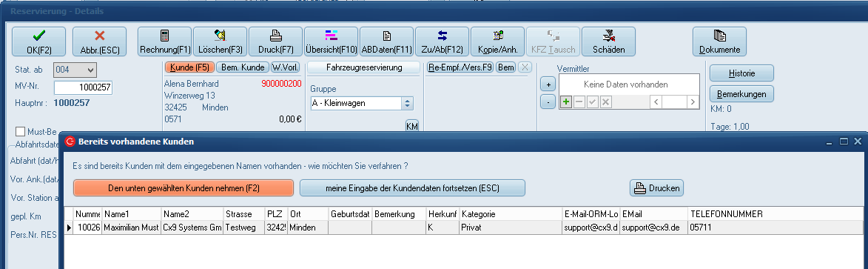
Task: Click Drucken in existing customers dialog
Action: 656,188
